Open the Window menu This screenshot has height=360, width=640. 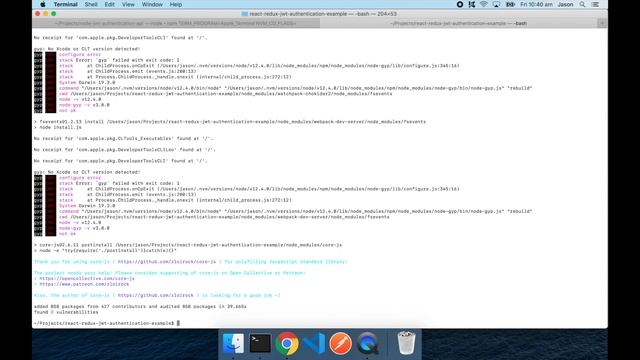click(x=152, y=4)
